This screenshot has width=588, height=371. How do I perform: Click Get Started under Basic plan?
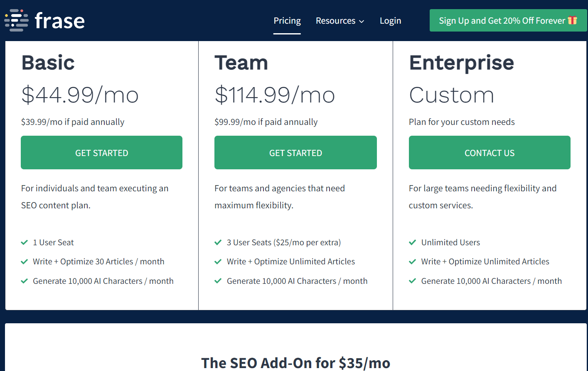click(x=101, y=153)
